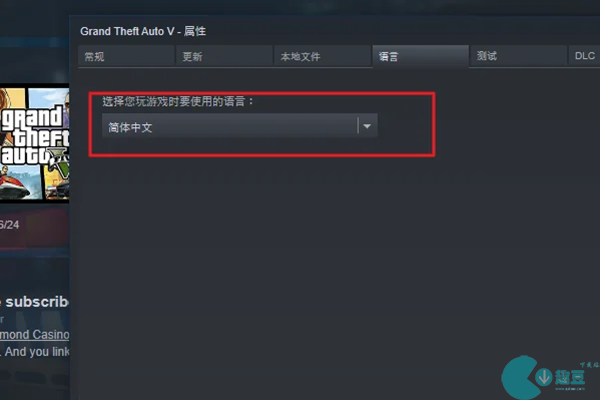Open the DLC tab
Screen dimensions: 600x400
click(585, 56)
